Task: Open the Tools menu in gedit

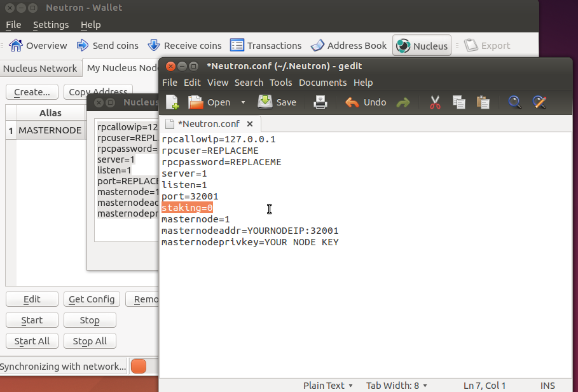Action: (x=280, y=83)
